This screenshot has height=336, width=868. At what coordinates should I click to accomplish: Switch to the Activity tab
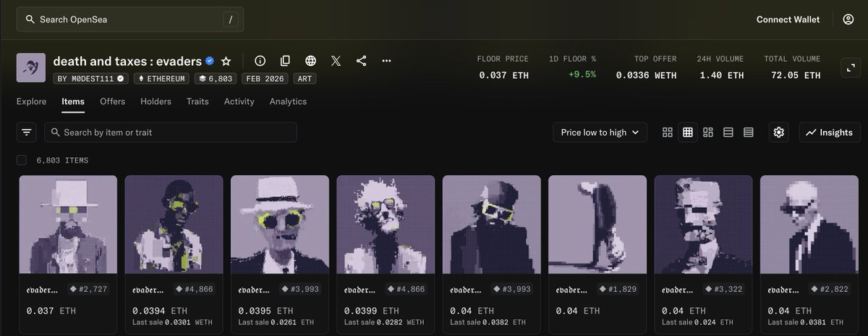[x=239, y=101]
